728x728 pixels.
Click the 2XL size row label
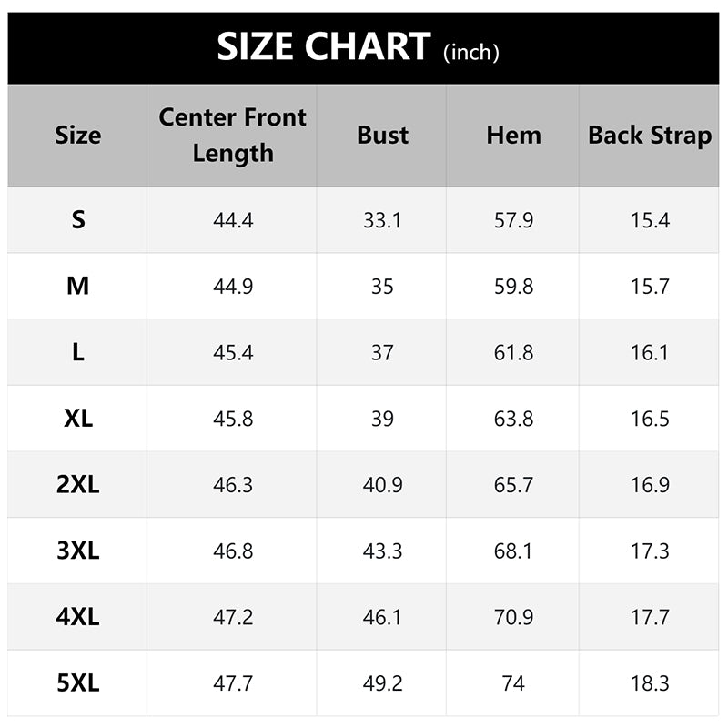tap(78, 484)
